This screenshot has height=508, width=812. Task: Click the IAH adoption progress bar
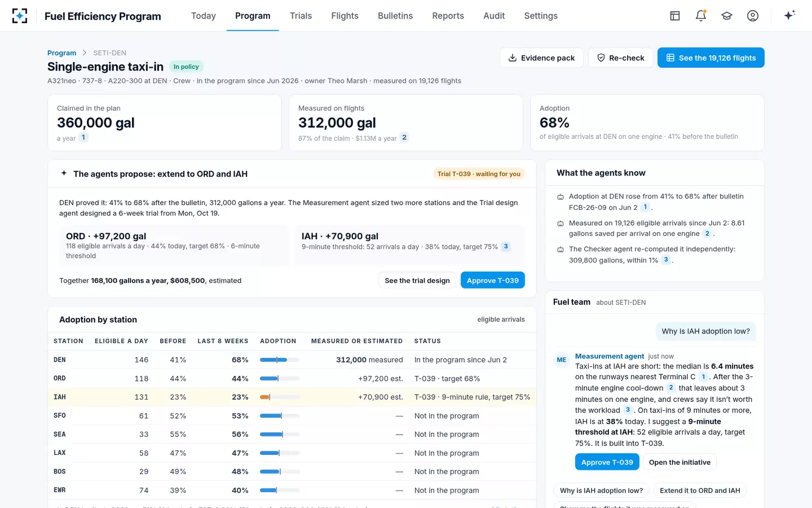[x=280, y=397]
